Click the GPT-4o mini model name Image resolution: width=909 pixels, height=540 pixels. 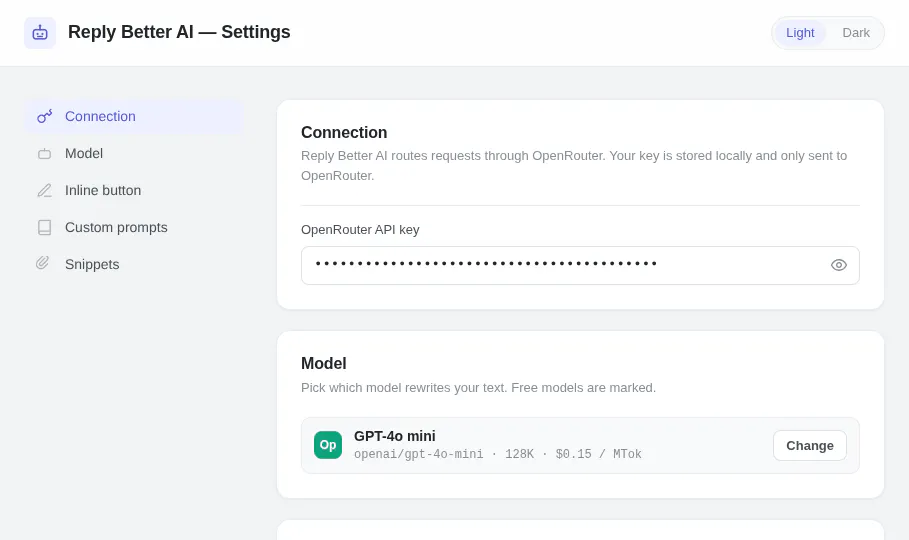[x=395, y=436]
